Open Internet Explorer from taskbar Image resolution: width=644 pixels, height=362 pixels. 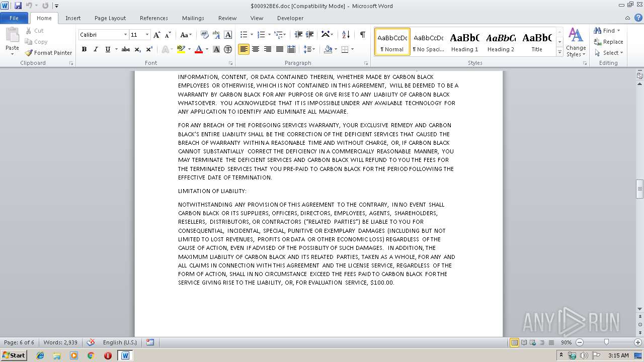[40, 355]
